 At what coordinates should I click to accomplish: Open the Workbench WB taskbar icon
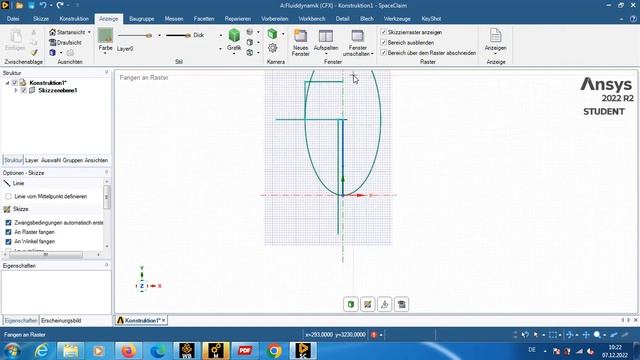tap(187, 351)
